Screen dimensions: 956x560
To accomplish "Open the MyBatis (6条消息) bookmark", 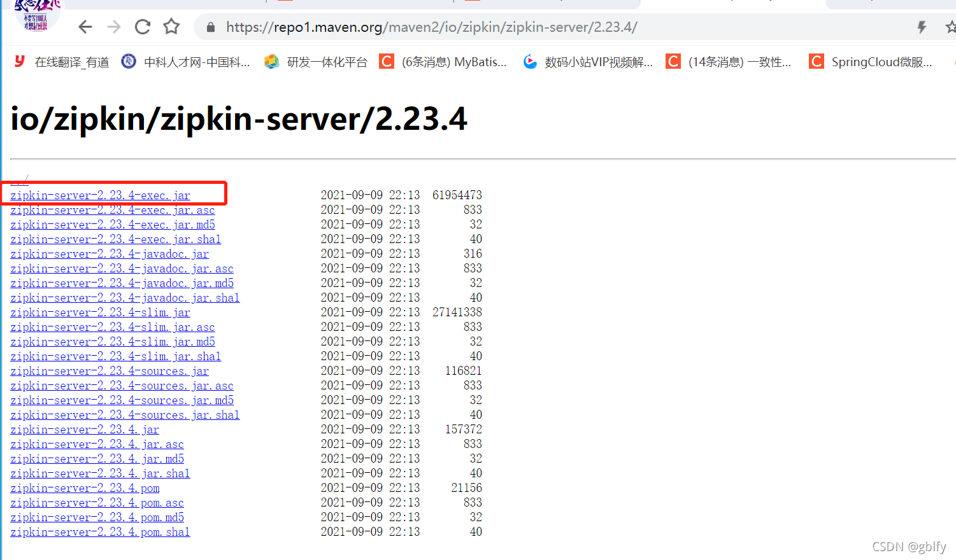I will click(x=443, y=62).
